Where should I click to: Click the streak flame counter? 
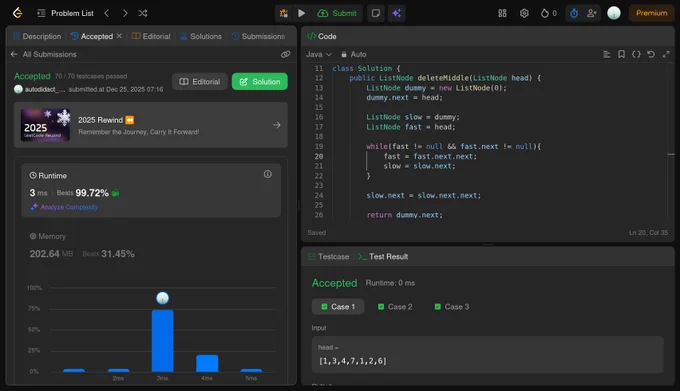coord(549,13)
